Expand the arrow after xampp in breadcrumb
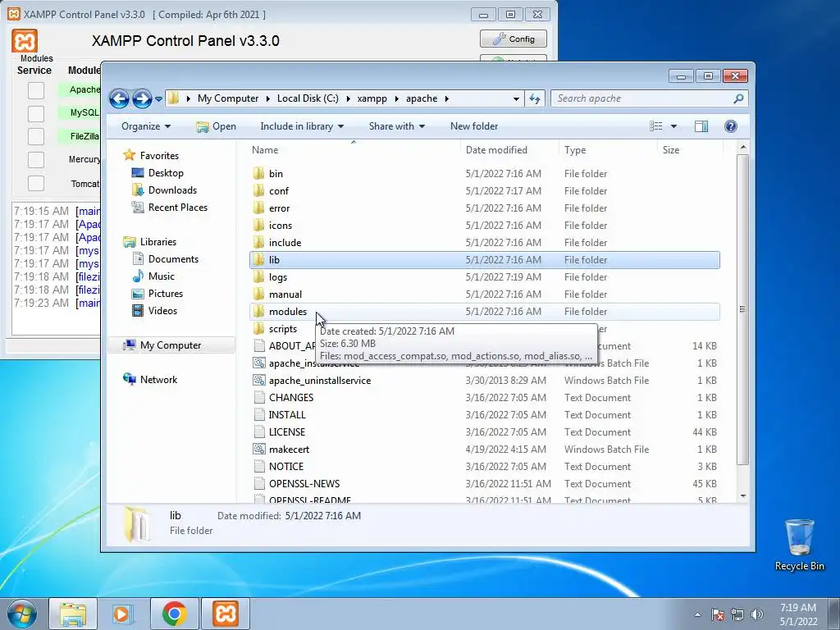The height and width of the screenshot is (630, 840). pos(397,98)
